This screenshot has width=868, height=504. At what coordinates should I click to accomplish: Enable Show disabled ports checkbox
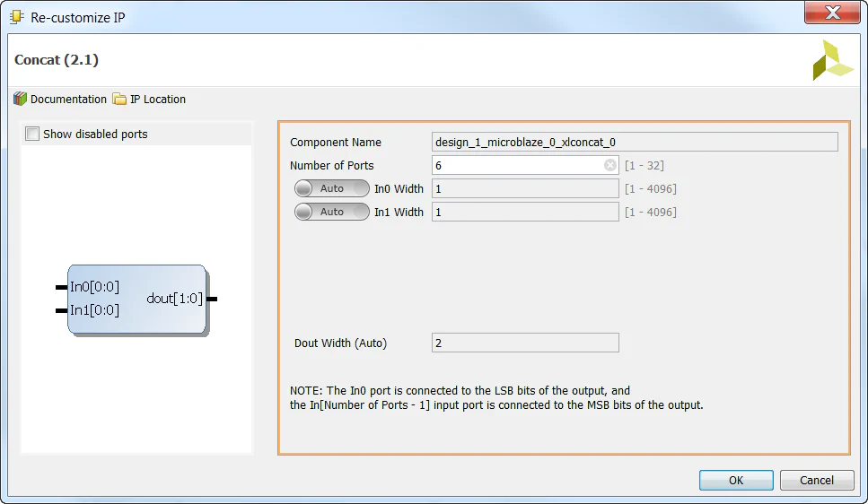pyautogui.click(x=32, y=134)
